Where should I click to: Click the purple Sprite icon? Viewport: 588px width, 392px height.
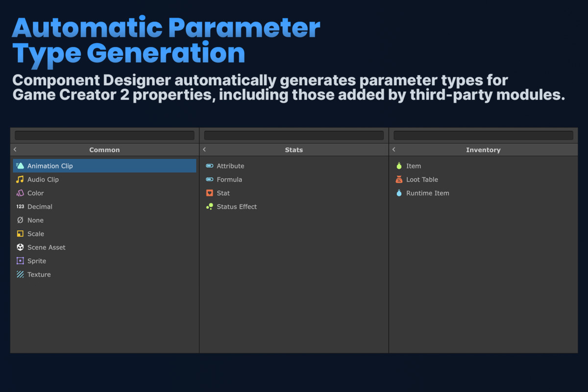click(x=20, y=261)
